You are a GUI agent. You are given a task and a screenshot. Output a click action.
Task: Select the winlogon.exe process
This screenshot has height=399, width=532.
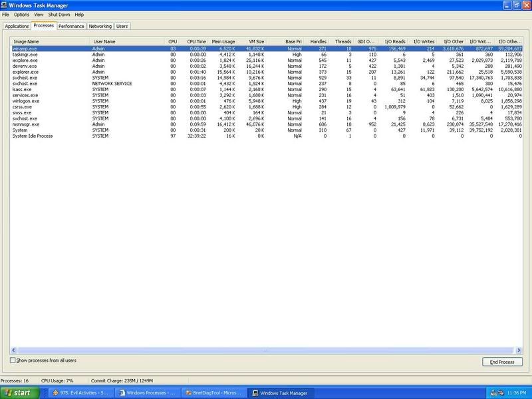(267, 101)
